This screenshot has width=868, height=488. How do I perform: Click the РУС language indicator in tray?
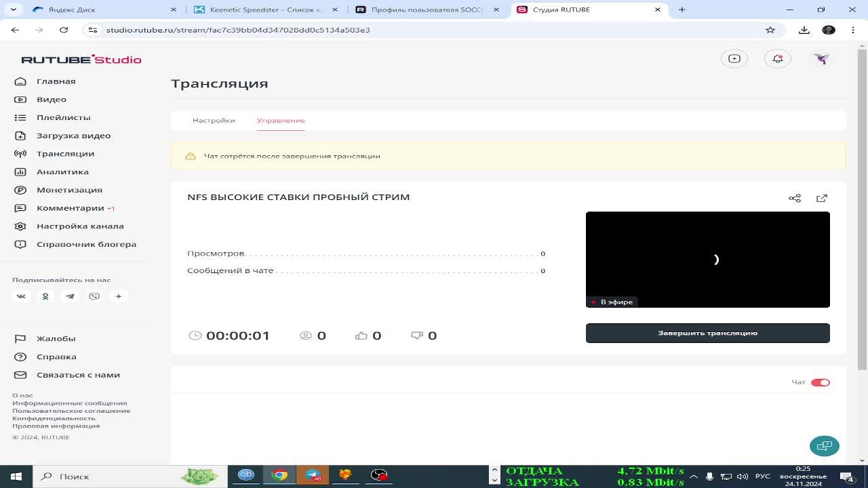click(x=763, y=476)
